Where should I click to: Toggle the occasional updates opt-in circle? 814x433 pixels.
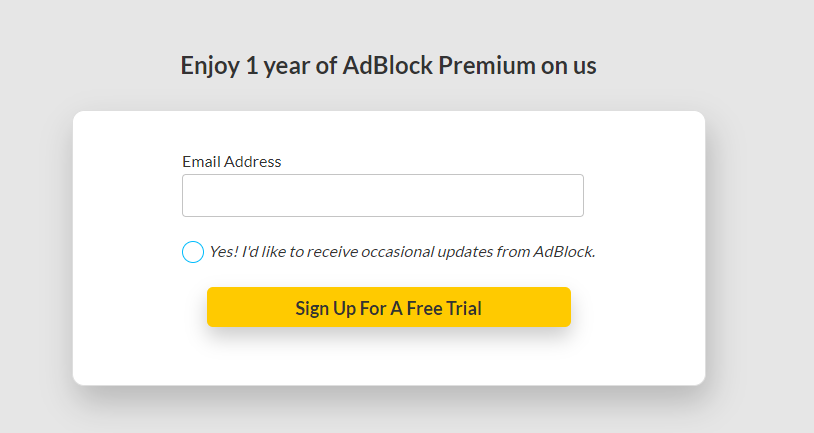[x=193, y=252]
